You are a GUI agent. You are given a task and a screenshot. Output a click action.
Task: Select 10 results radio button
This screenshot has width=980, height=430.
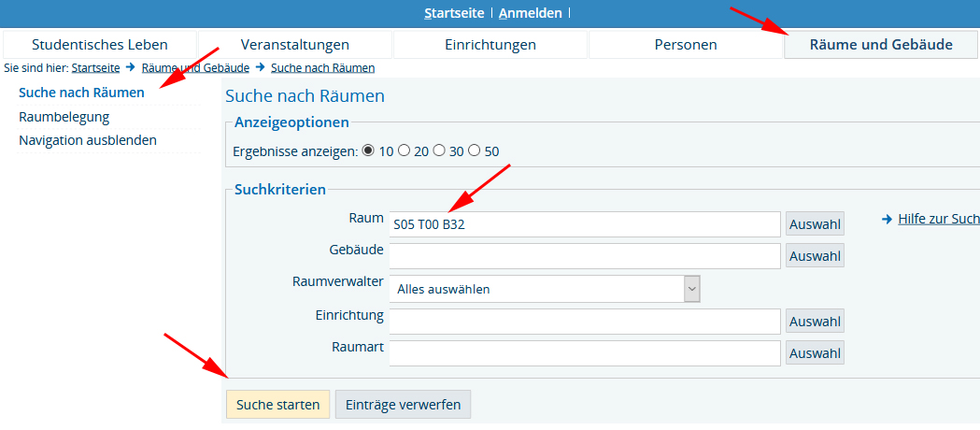[368, 150]
